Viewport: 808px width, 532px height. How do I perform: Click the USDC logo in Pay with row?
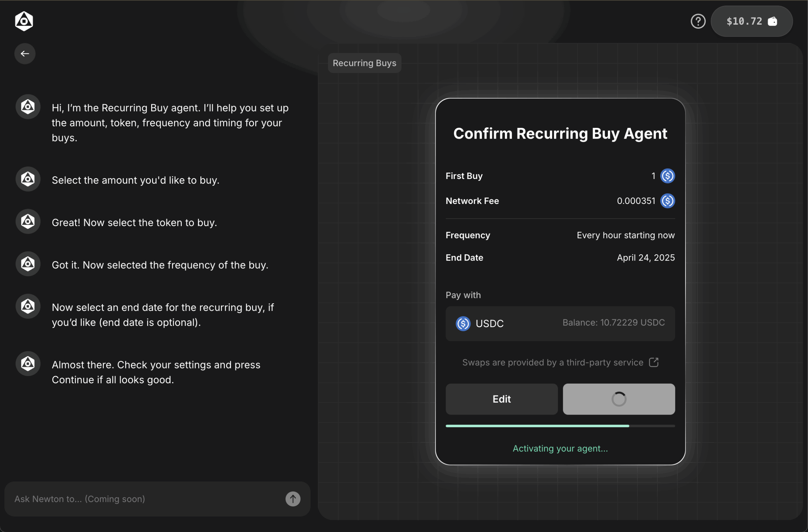463,324
